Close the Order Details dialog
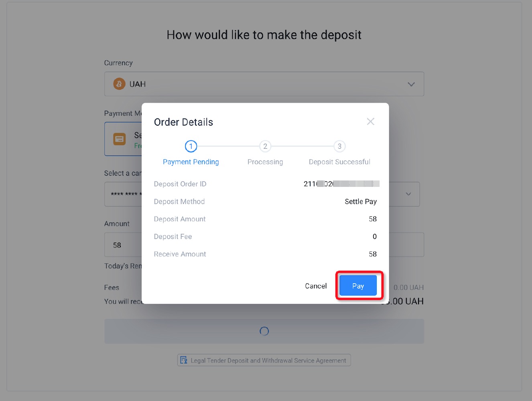The width and height of the screenshot is (532, 401). tap(370, 122)
